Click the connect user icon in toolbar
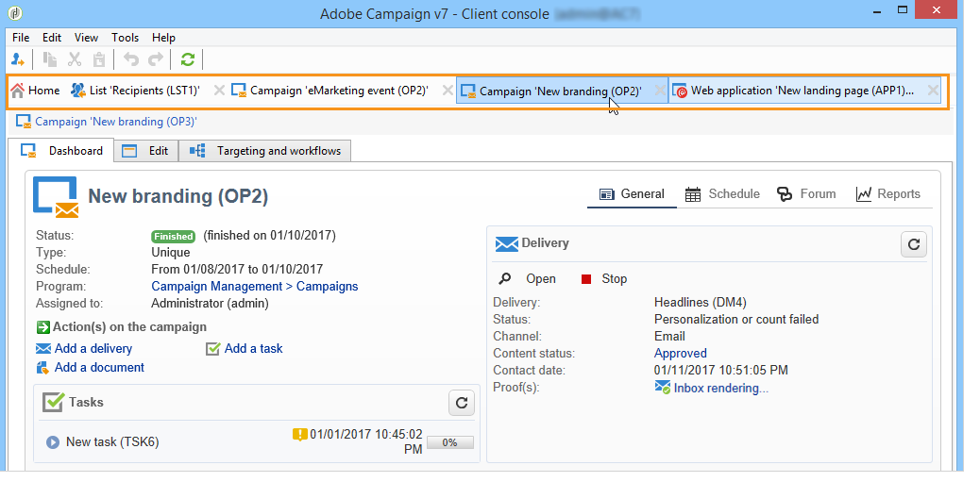980x482 pixels. coord(19,59)
